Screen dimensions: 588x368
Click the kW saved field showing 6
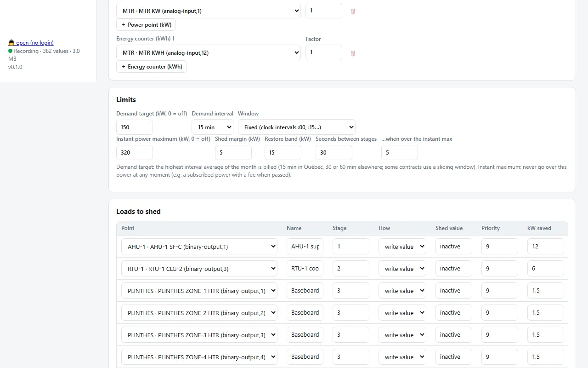tap(546, 268)
